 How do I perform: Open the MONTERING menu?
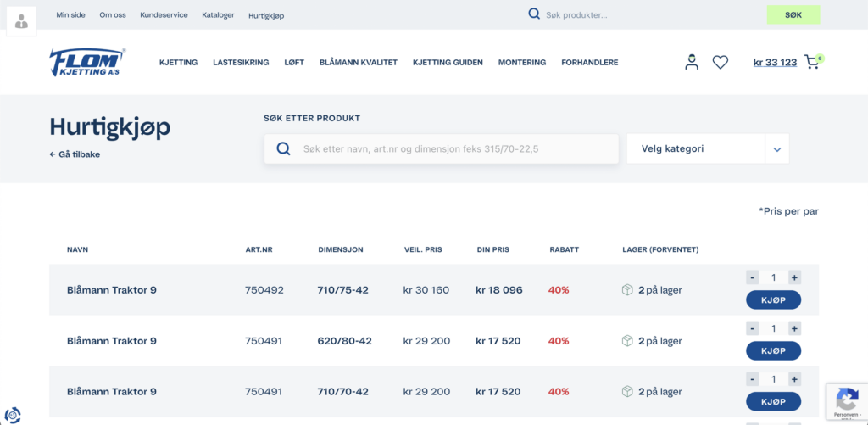[522, 63]
